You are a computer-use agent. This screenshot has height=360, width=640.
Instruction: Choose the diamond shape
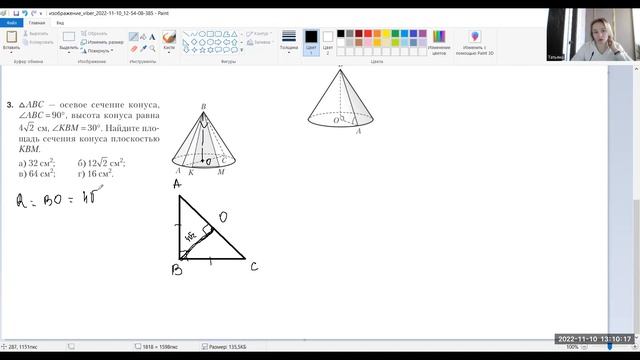click(194, 42)
